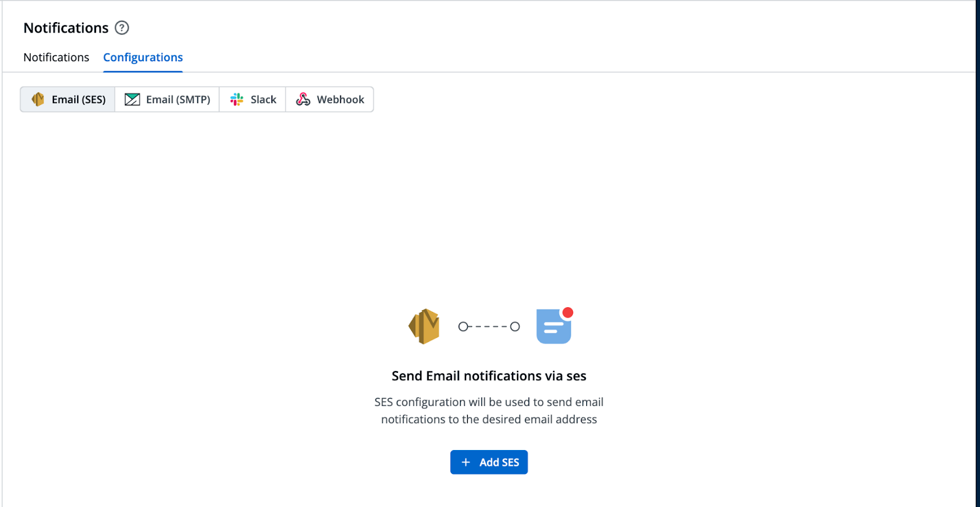The width and height of the screenshot is (980, 507).
Task: Click the blue message notification illustration
Action: tap(553, 326)
